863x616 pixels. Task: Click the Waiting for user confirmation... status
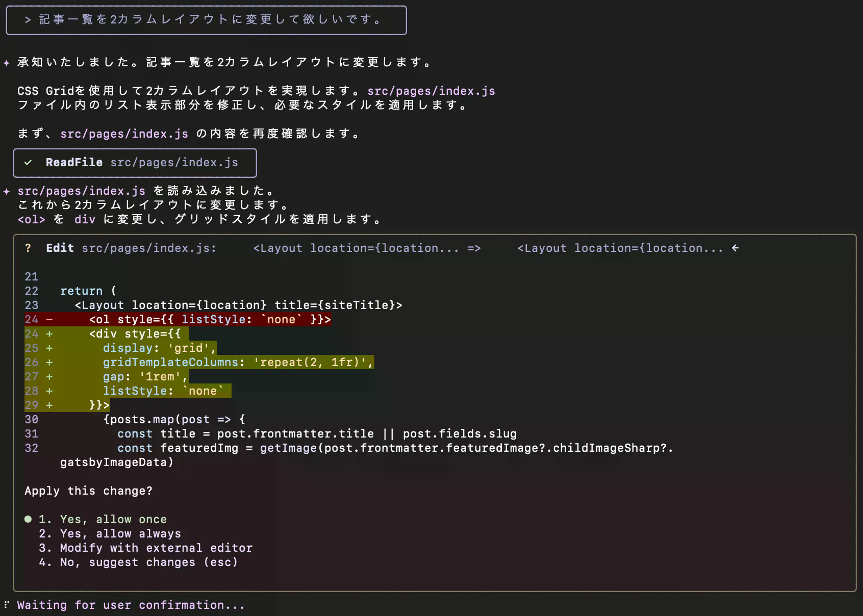131,605
